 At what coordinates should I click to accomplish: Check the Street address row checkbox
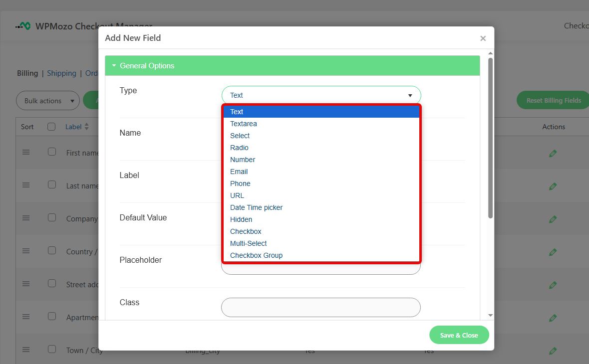pyautogui.click(x=52, y=283)
